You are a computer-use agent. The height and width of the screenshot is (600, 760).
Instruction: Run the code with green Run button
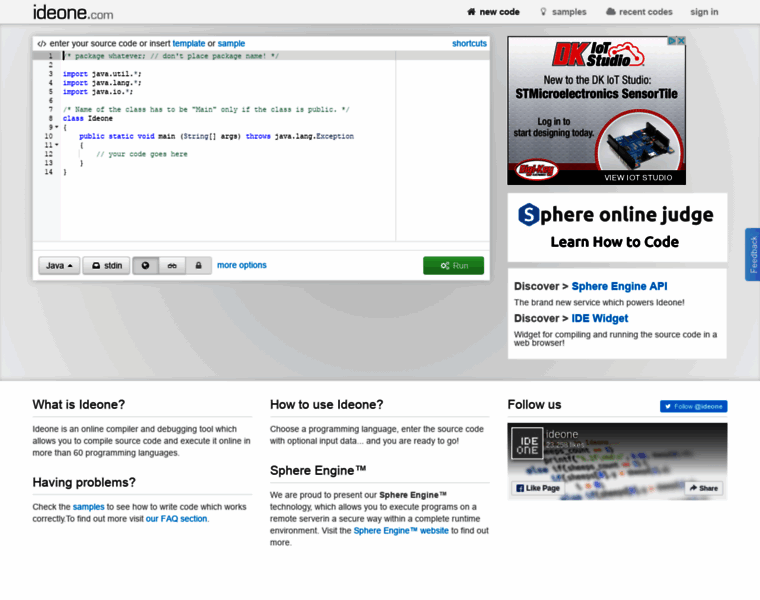pyautogui.click(x=454, y=266)
